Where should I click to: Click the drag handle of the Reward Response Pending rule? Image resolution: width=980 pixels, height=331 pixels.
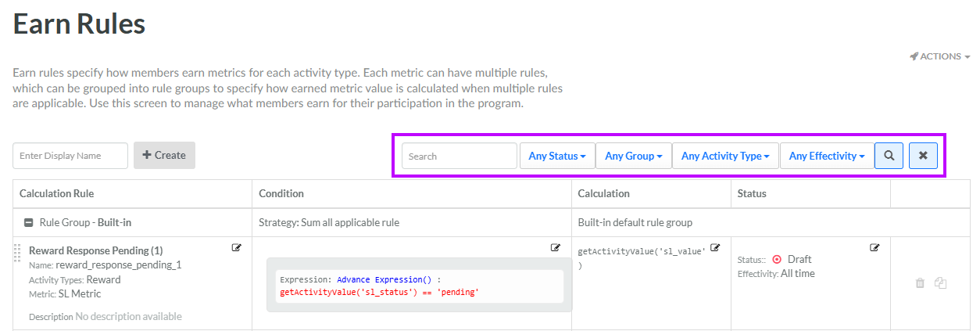point(16,253)
